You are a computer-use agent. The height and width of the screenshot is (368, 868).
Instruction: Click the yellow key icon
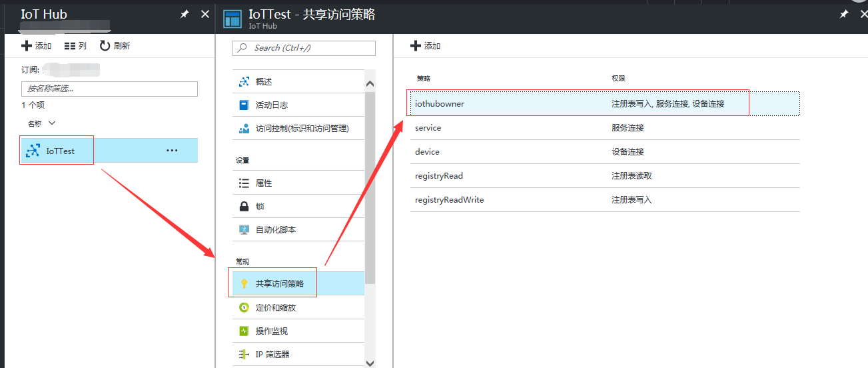244,283
